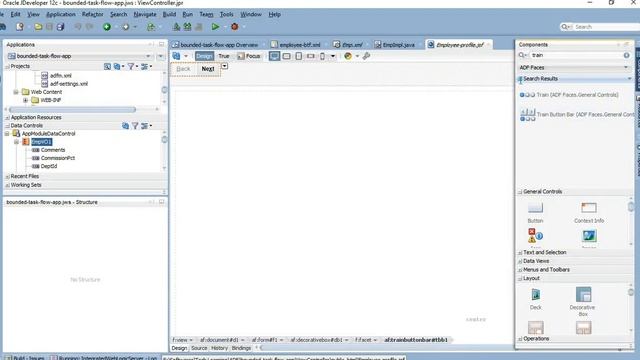Image resolution: width=640 pixels, height=360 pixels.
Task: Click the Back train button
Action: click(183, 69)
